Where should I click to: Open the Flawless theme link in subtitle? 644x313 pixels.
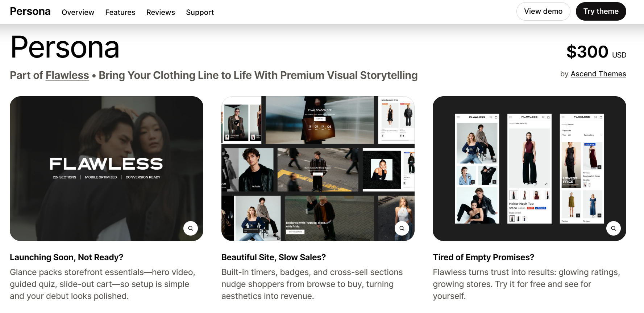[67, 75]
